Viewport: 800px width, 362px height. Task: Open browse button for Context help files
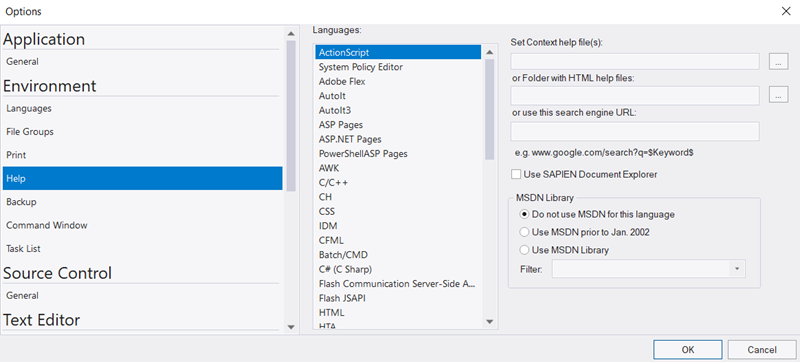pyautogui.click(x=778, y=61)
